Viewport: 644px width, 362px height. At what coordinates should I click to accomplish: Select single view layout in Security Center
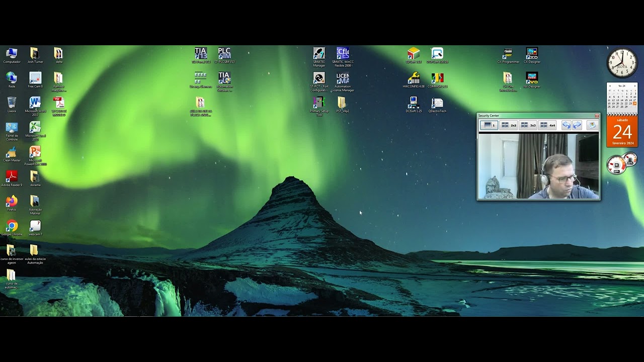click(x=489, y=125)
